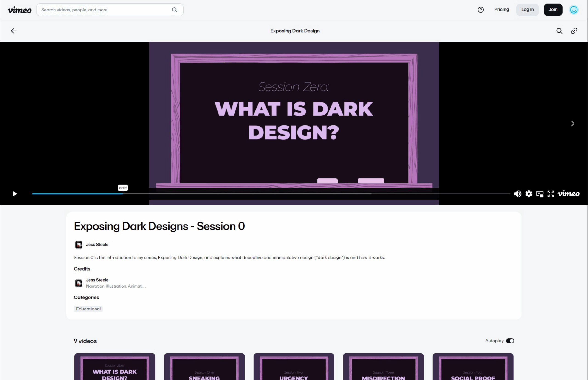Click the search magnifier in search box
Screen dimensions: 588x380
(175, 10)
